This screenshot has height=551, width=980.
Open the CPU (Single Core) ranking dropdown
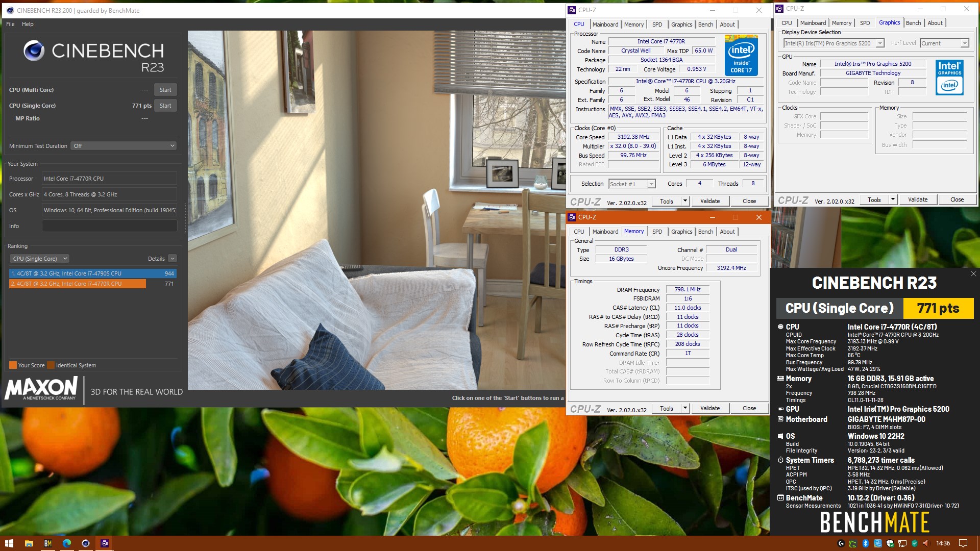pos(39,259)
